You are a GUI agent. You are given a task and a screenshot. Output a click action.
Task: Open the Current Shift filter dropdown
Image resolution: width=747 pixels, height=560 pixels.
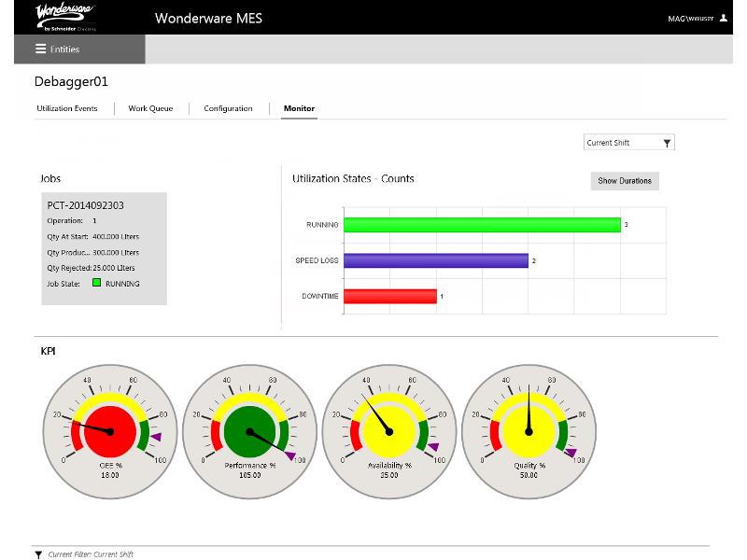tap(628, 143)
